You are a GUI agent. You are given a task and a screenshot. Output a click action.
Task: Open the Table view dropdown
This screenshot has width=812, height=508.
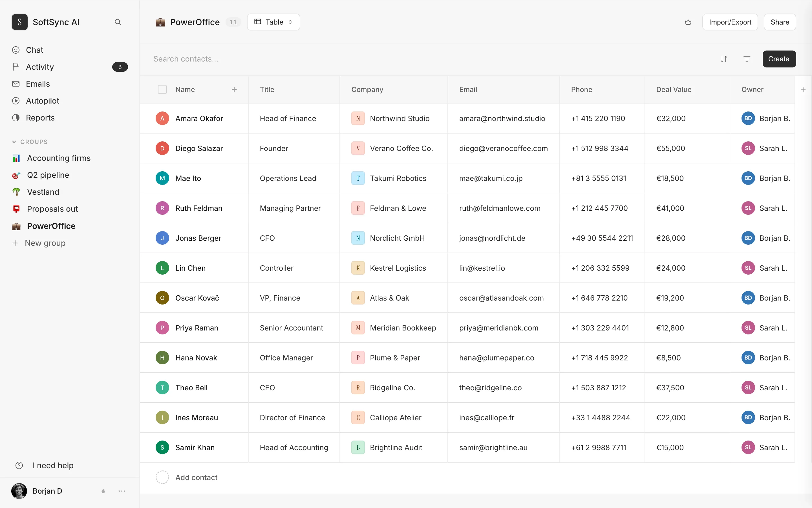[x=273, y=22]
